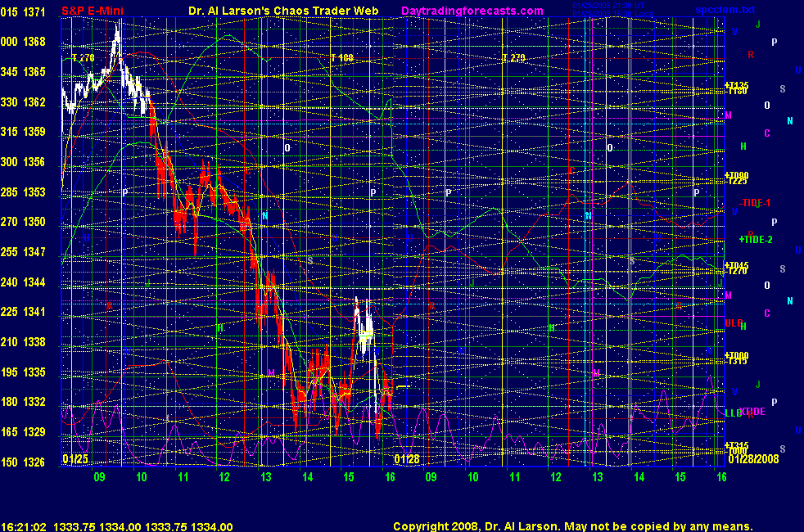Select the price axis label 300 1356
Screen dimensions: 804x532
[23, 162]
